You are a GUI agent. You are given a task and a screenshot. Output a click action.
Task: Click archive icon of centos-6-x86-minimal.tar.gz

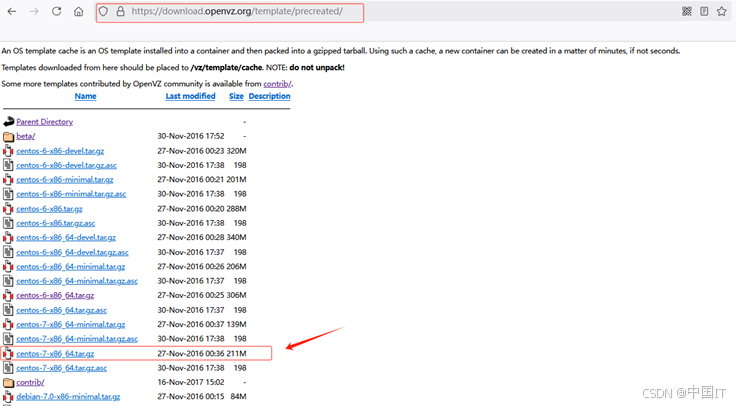tap(8, 180)
